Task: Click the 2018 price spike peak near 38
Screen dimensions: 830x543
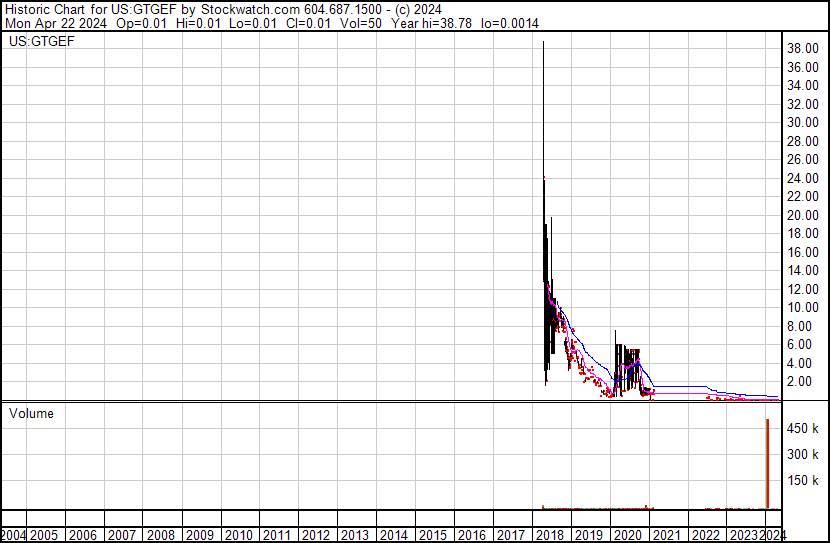Action: (544, 43)
